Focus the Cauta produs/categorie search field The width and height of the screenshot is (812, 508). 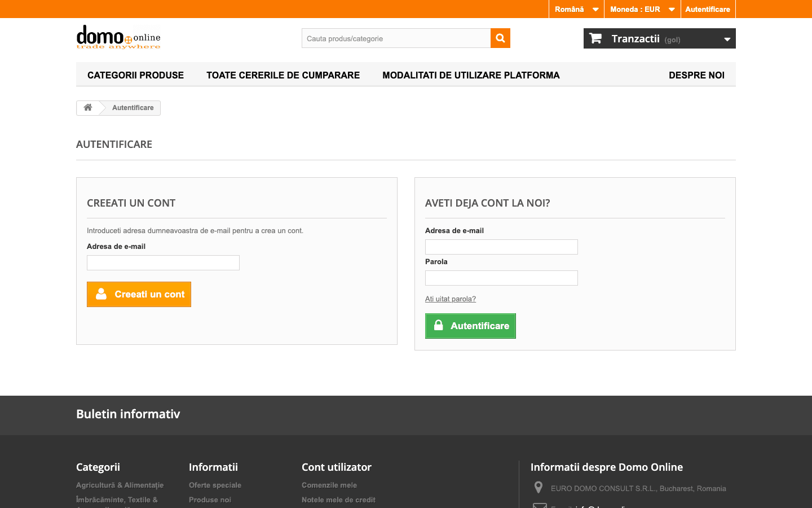point(396,38)
